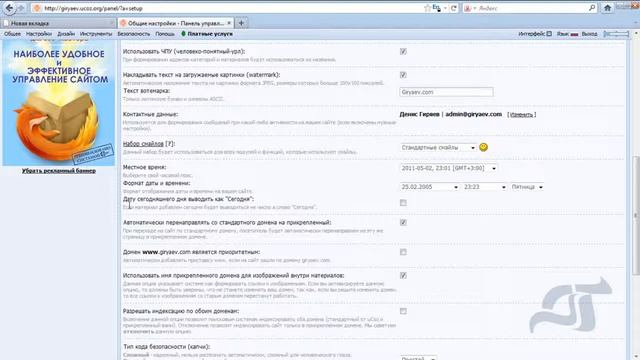
Task: Click the Firefox uCoz advertising banner
Action: tap(59, 103)
